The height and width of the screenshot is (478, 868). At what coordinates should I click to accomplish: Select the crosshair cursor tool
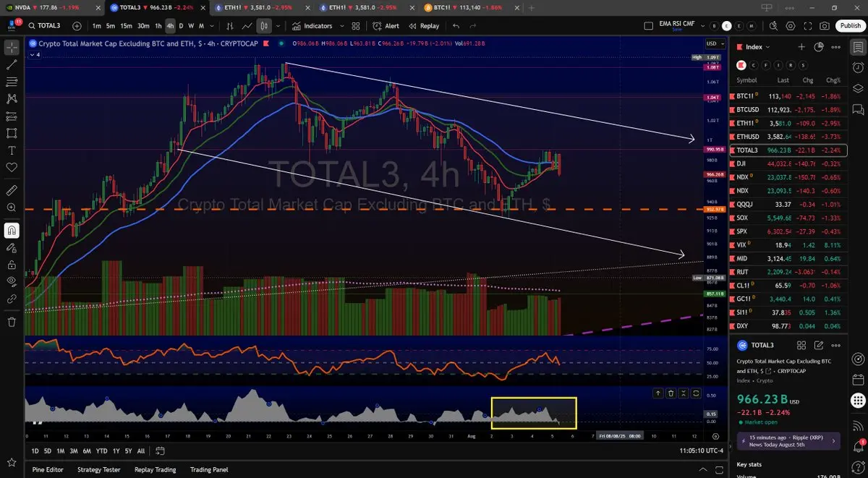[12, 47]
